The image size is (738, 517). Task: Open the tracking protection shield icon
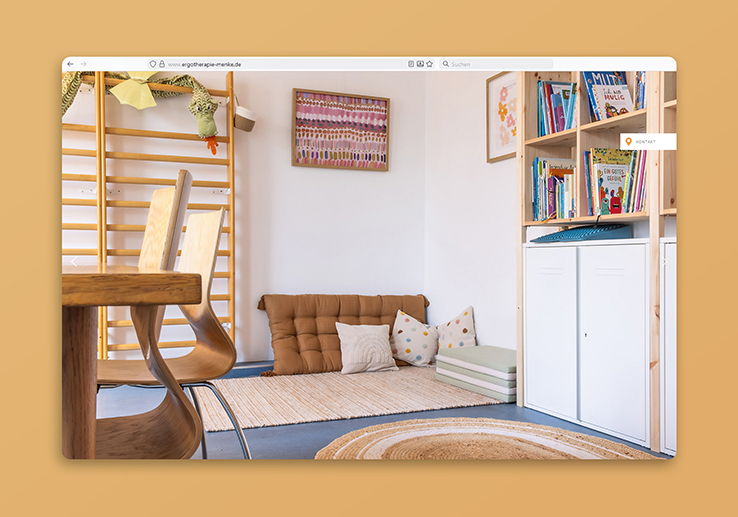coord(153,64)
